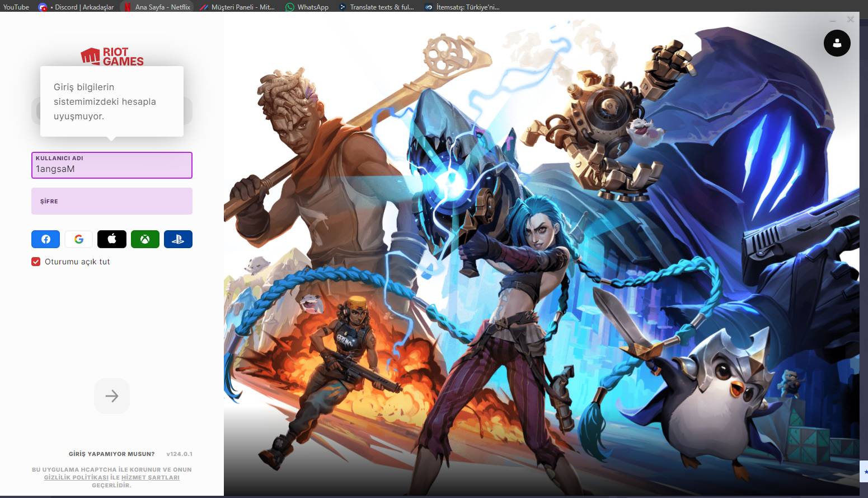Close the Riot client window
The height and width of the screenshot is (498, 868).
point(851,20)
